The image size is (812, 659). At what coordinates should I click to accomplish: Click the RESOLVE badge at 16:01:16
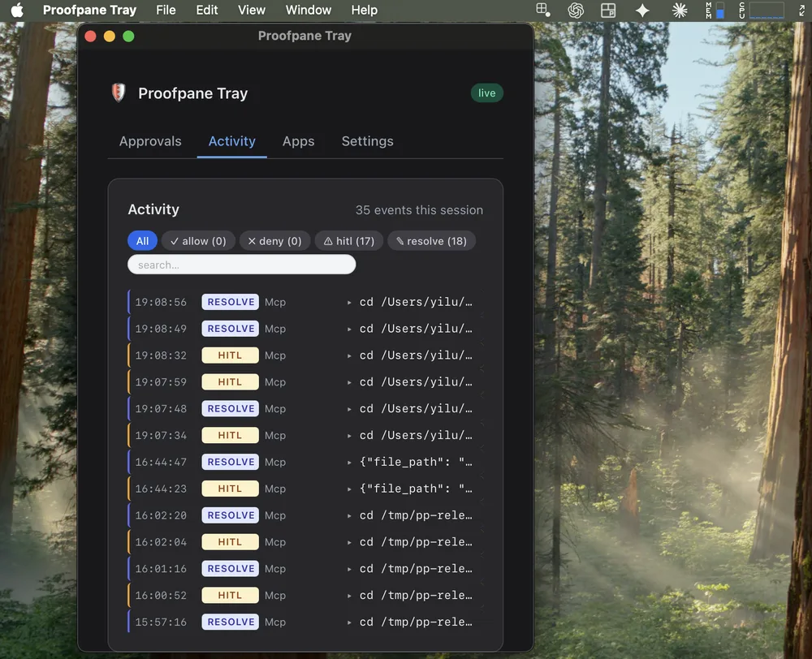click(231, 568)
